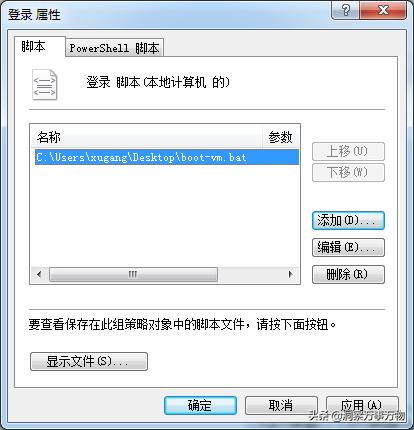The height and width of the screenshot is (430, 414).
Task: Confirm with the 确定 button
Action: [x=200, y=405]
